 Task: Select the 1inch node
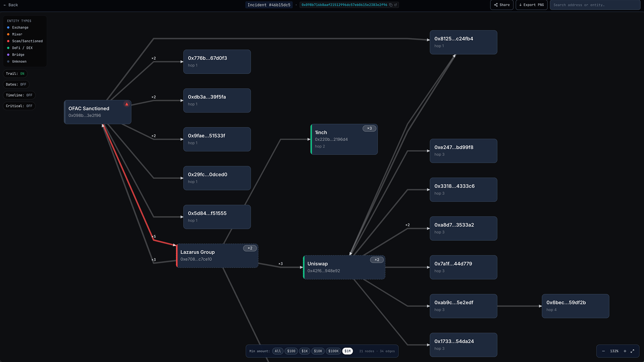pyautogui.click(x=344, y=139)
